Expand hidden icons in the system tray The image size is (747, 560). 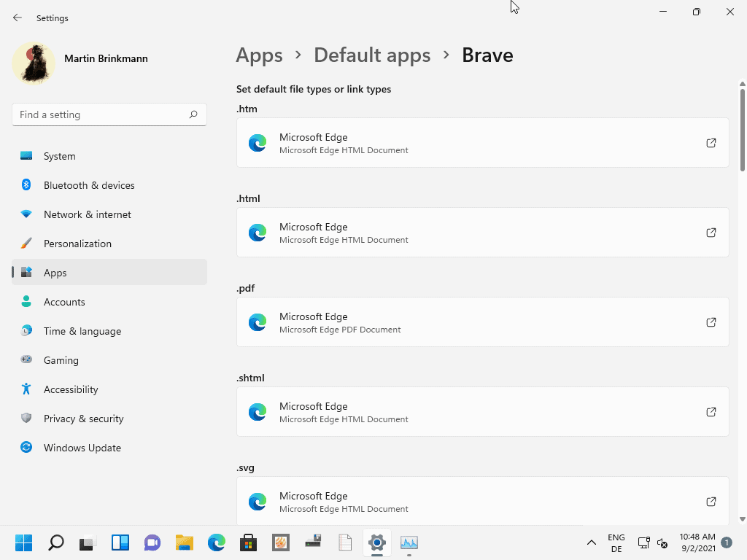592,542
